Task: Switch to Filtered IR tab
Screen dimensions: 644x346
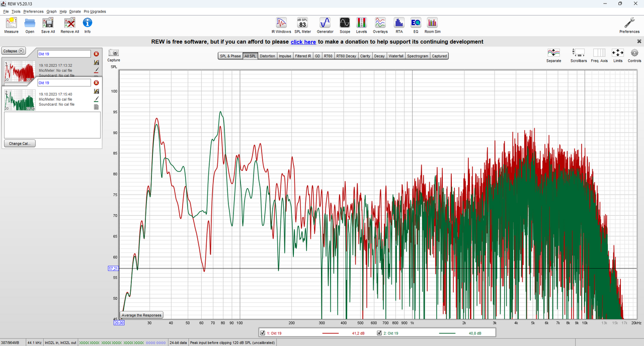Action: (x=303, y=56)
